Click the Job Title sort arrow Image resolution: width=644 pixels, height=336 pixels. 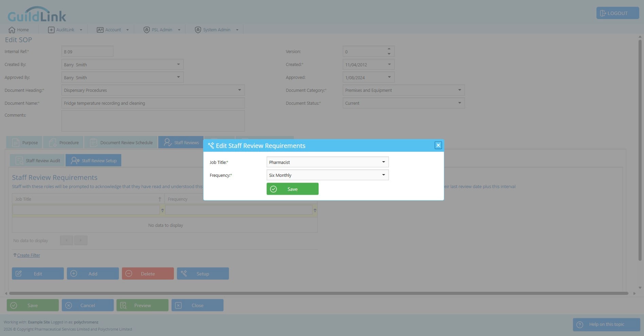pos(160,199)
